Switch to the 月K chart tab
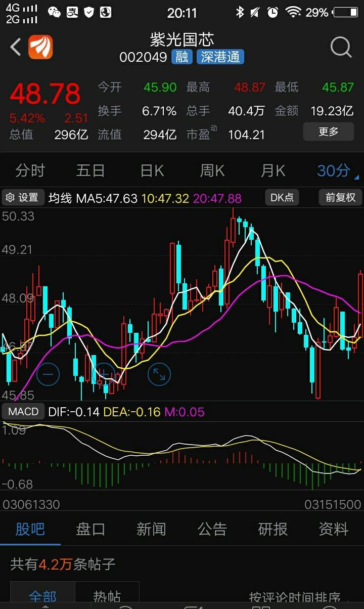This screenshot has height=609, width=364. click(x=273, y=171)
